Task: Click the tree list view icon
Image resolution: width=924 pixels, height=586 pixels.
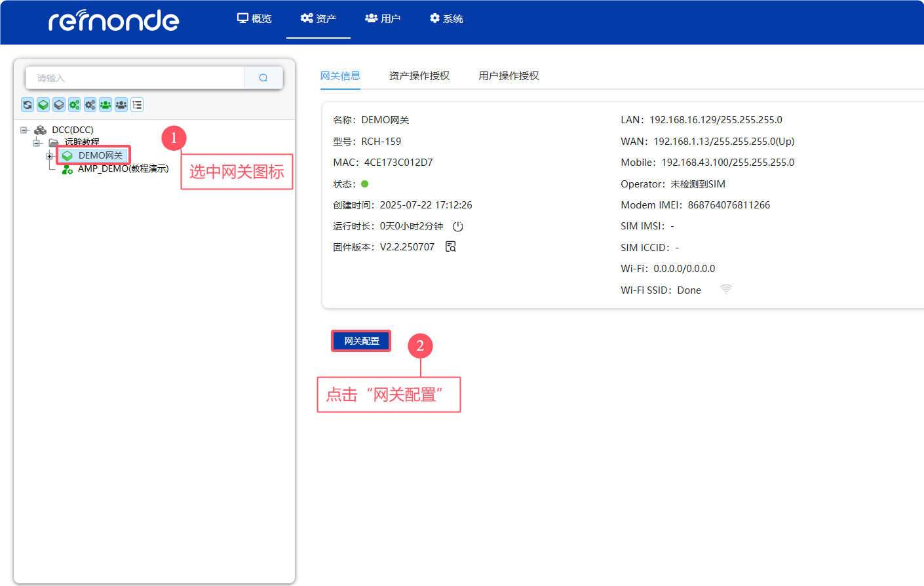Action: [137, 105]
